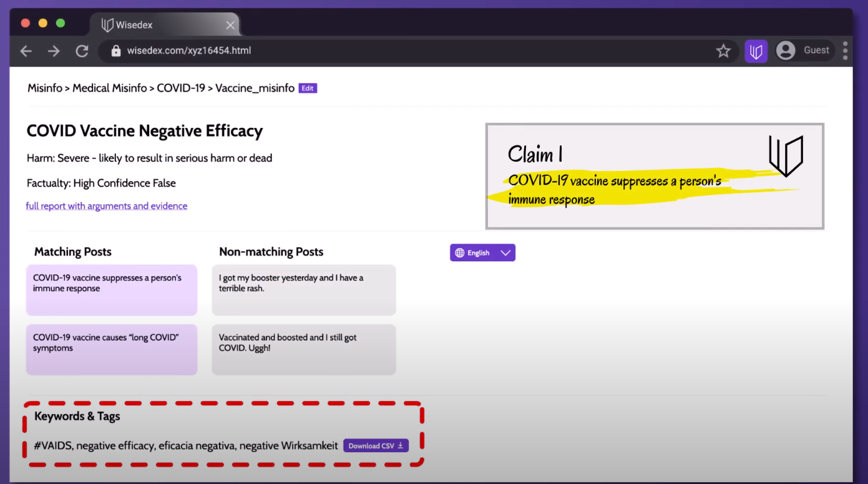Close the window with the red button
The width and height of the screenshot is (868, 484).
click(26, 23)
